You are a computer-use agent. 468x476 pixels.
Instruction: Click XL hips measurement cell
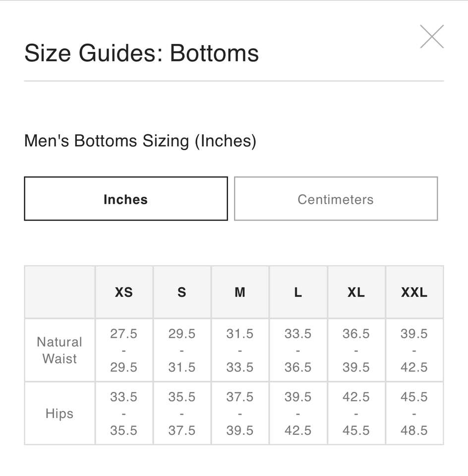[356, 414]
